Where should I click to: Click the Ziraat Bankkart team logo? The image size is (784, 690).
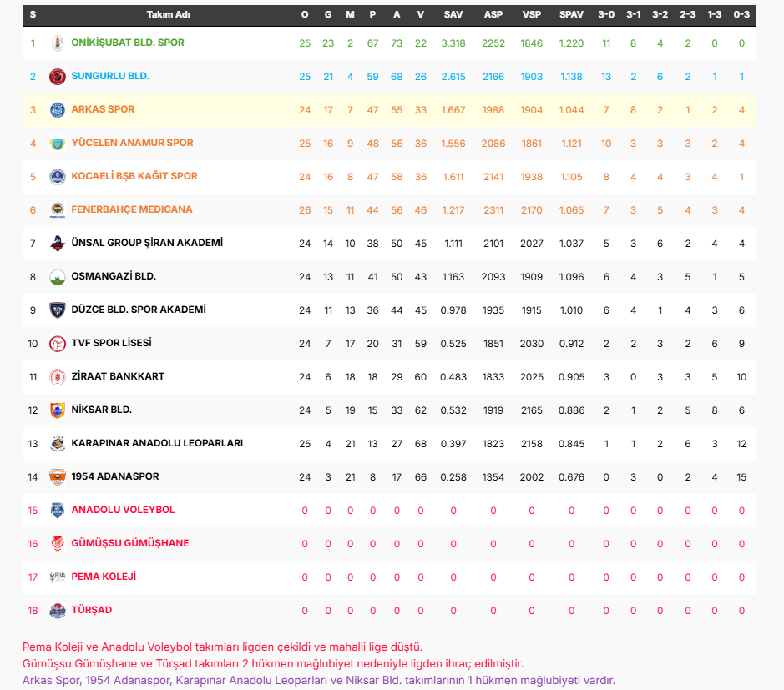click(x=58, y=377)
